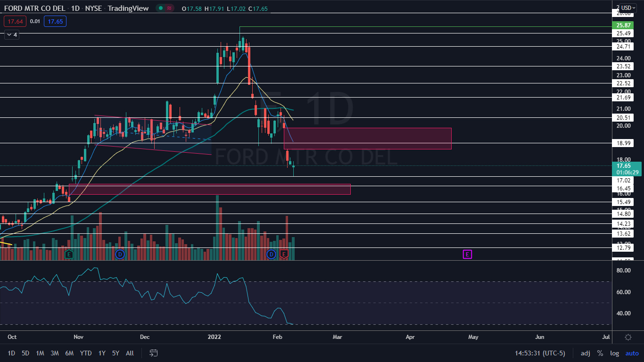Click the February red earnings E marker
Screen dimensions: 644x362
284,255
